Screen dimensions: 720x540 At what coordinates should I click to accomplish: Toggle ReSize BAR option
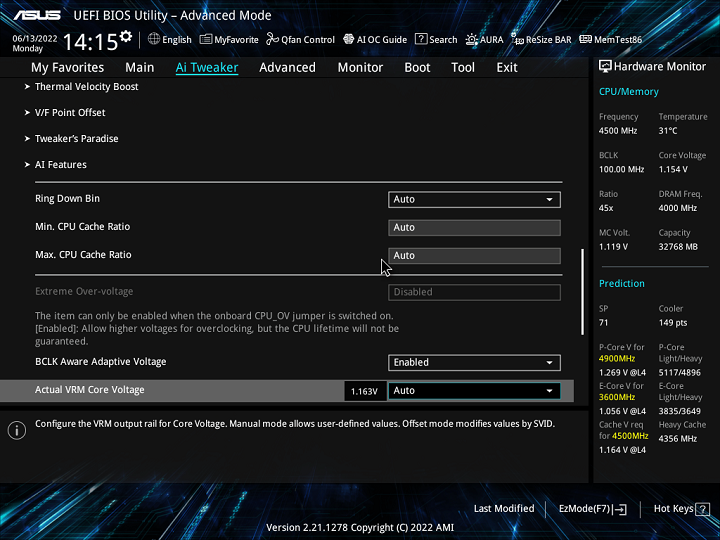pyautogui.click(x=541, y=40)
